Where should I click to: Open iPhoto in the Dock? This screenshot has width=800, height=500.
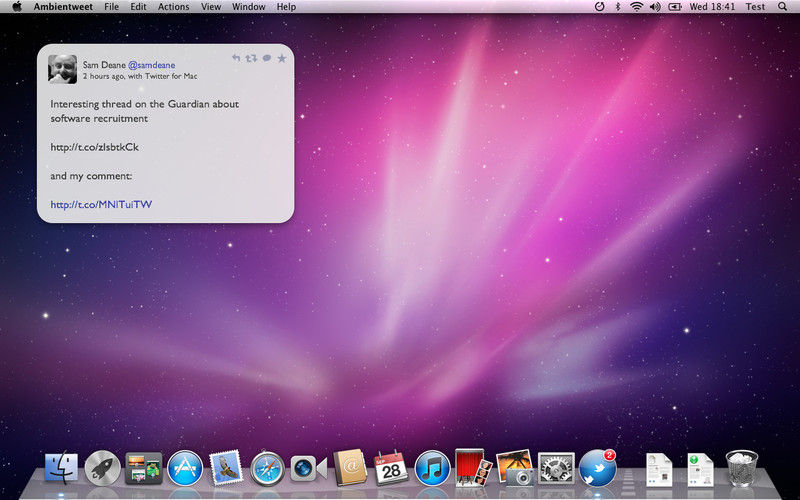(514, 467)
